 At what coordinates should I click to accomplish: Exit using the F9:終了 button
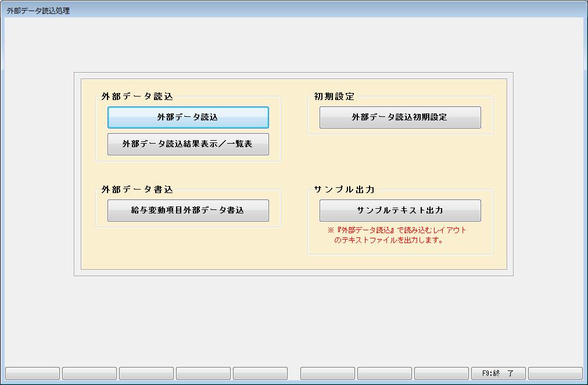point(498,373)
